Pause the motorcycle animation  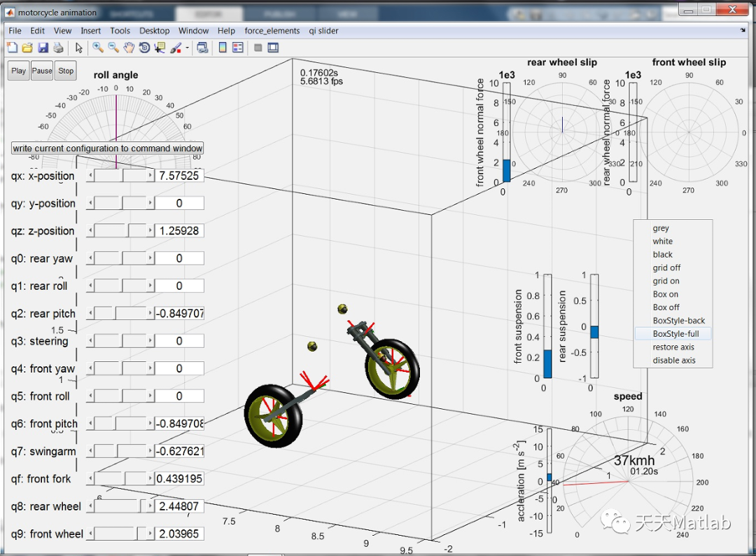tap(42, 71)
